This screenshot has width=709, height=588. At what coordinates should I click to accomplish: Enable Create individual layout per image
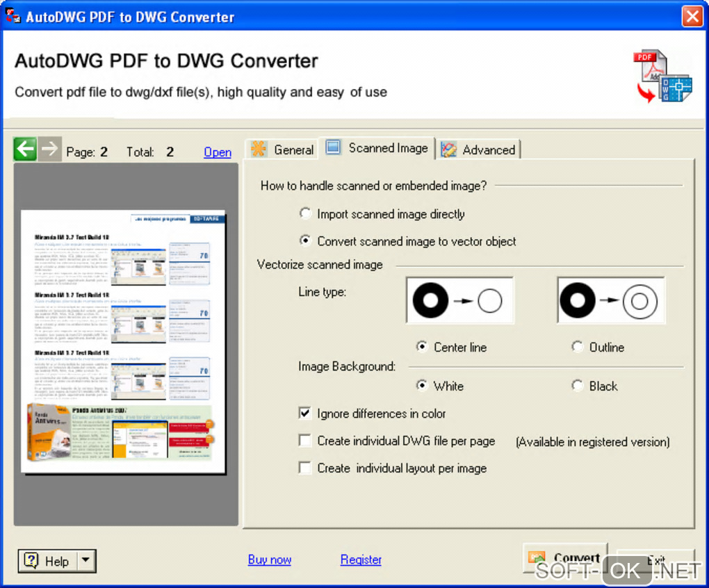tap(393, 468)
